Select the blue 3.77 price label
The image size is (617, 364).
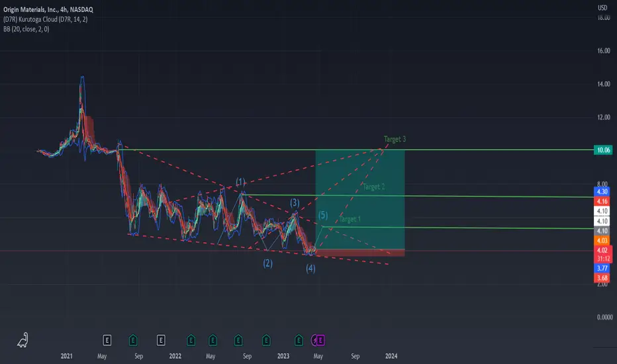pyautogui.click(x=602, y=269)
